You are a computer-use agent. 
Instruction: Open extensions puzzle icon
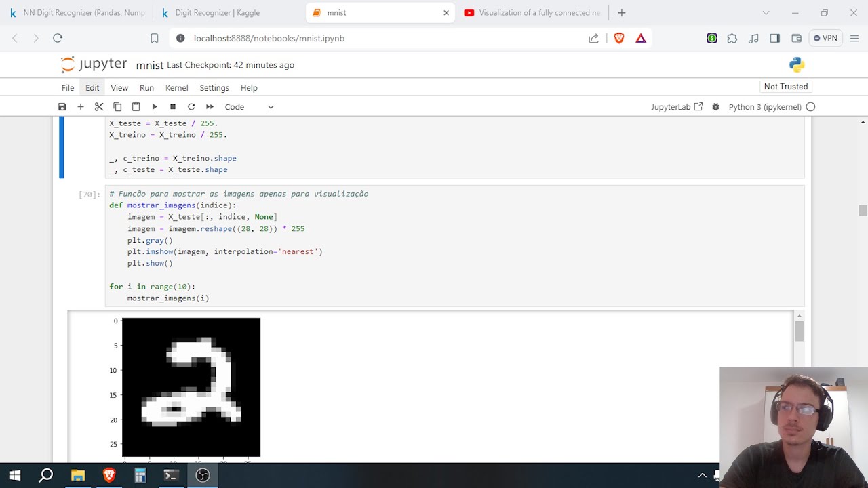click(x=732, y=38)
